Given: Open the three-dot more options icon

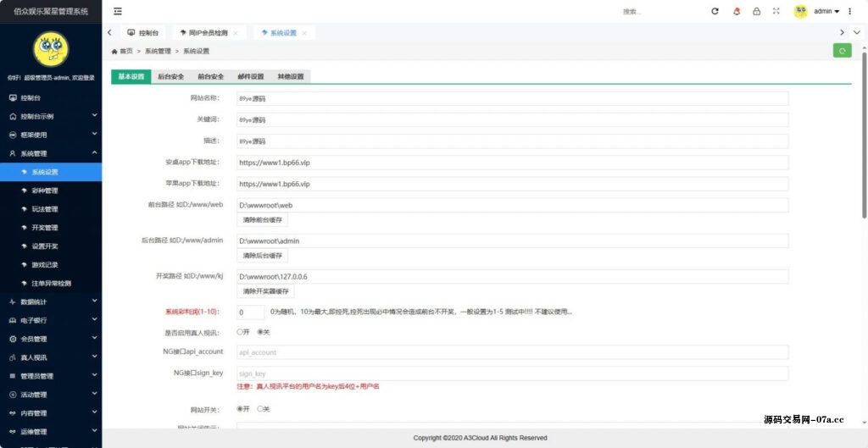Looking at the screenshot, I should point(850,11).
